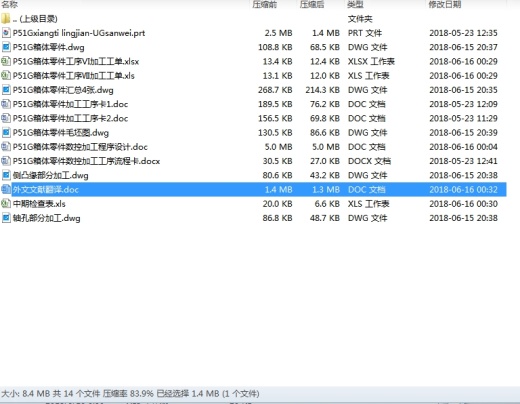This screenshot has height=404, width=520.
Task: Select file name P51G箱体零件工序VI加工工单.xlsx
Action: point(76,61)
